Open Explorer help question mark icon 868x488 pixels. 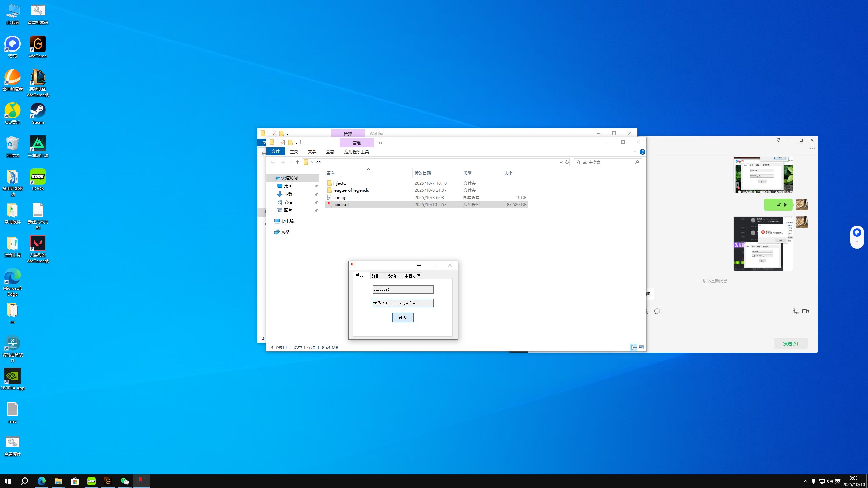pyautogui.click(x=642, y=152)
